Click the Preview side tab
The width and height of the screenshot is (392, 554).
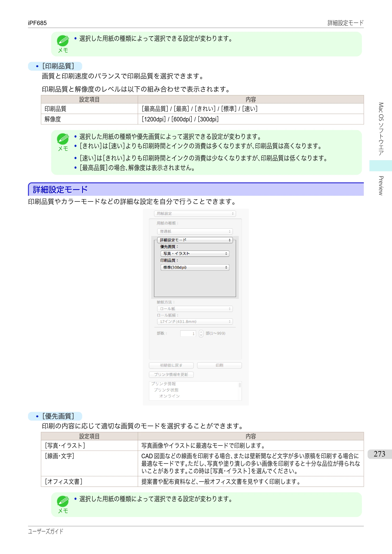381,186
